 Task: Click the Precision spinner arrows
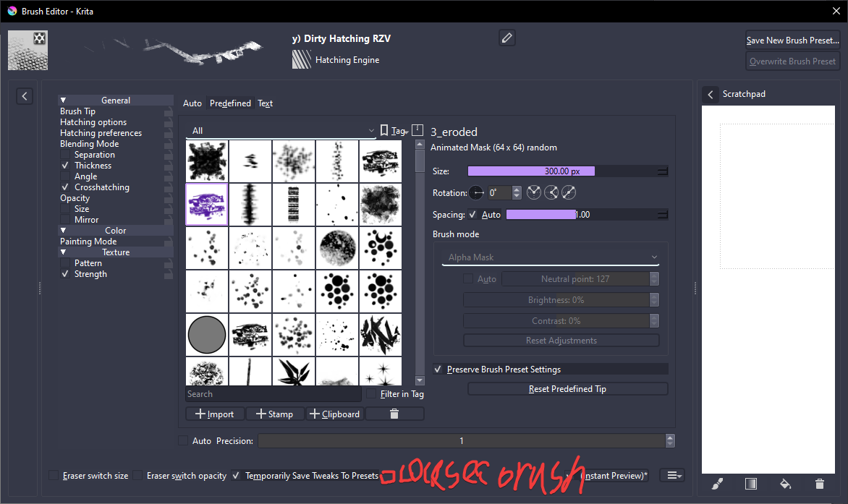point(670,441)
